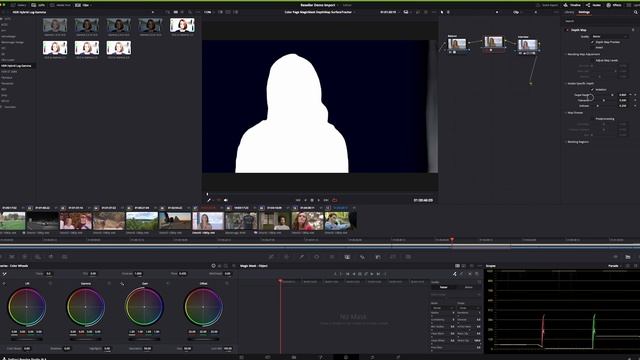Open the scopes panel icon
The width and height of the screenshot is (640, 360).
coord(628,257)
